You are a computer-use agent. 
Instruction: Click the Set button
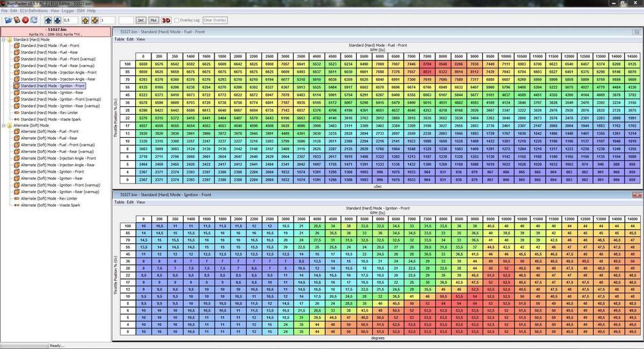[141, 20]
